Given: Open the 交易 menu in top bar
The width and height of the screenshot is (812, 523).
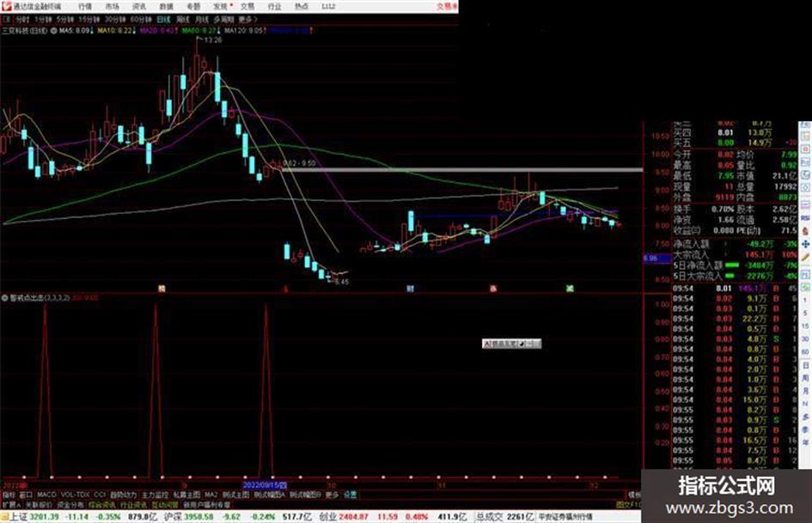Looking at the screenshot, I should point(247,6).
